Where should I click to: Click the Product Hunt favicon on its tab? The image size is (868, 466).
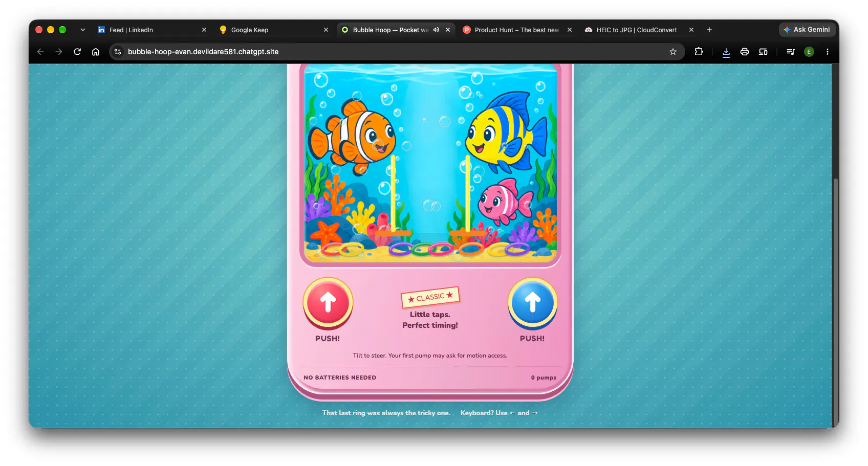click(x=467, y=30)
